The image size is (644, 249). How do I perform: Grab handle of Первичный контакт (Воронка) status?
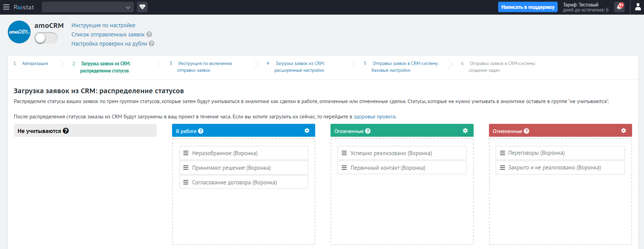coord(344,168)
